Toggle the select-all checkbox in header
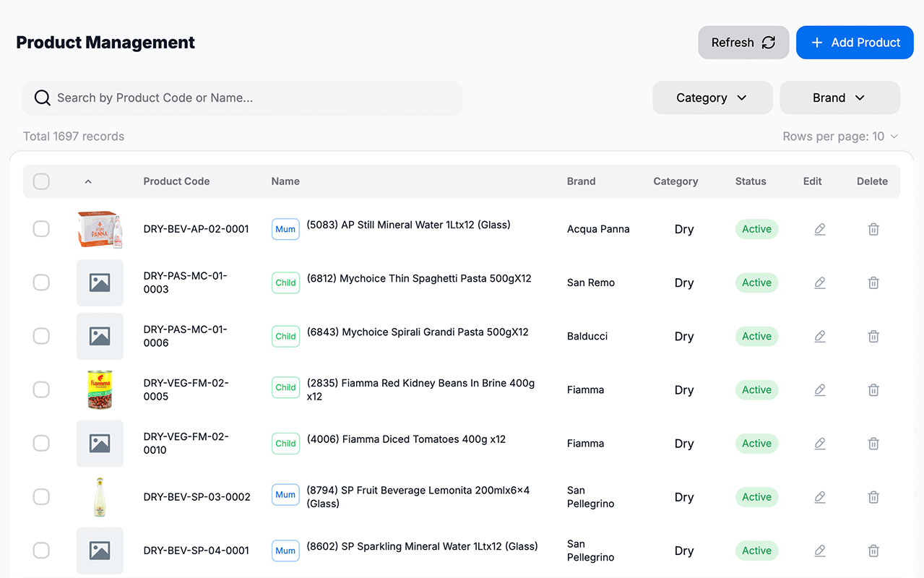The width and height of the screenshot is (924, 578). point(41,181)
